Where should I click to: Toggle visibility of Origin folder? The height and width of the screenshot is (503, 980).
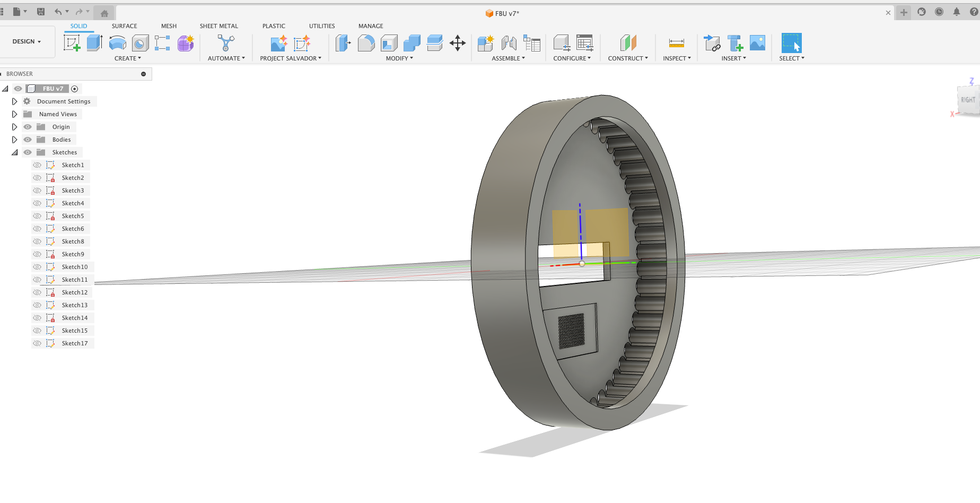[x=28, y=127]
